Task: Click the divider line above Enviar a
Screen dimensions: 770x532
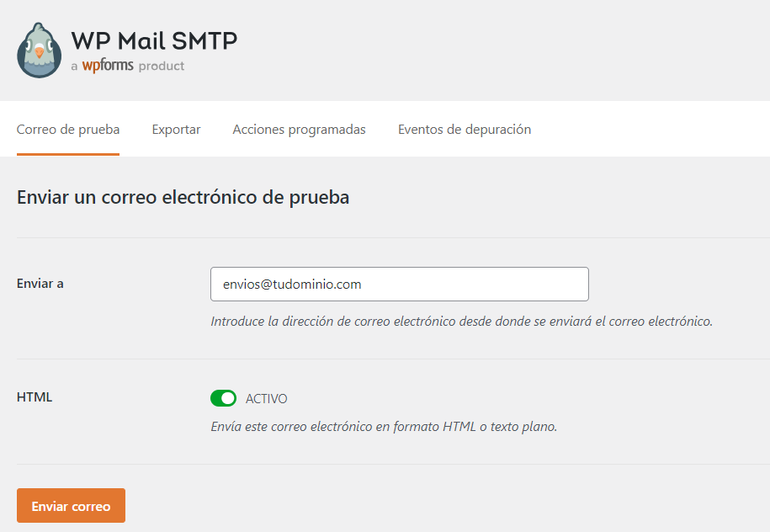Action: click(x=393, y=237)
